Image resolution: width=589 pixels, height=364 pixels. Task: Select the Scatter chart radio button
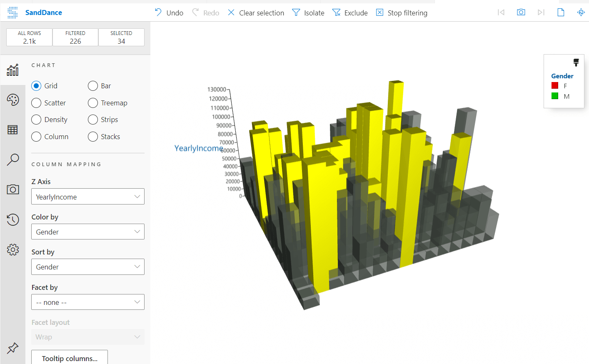[x=37, y=103]
